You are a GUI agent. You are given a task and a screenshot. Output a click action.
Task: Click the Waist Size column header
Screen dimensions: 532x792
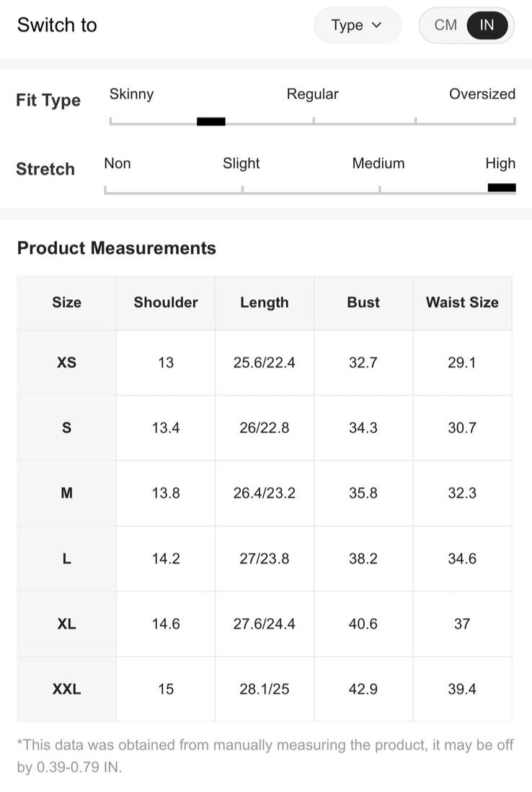[x=462, y=302]
